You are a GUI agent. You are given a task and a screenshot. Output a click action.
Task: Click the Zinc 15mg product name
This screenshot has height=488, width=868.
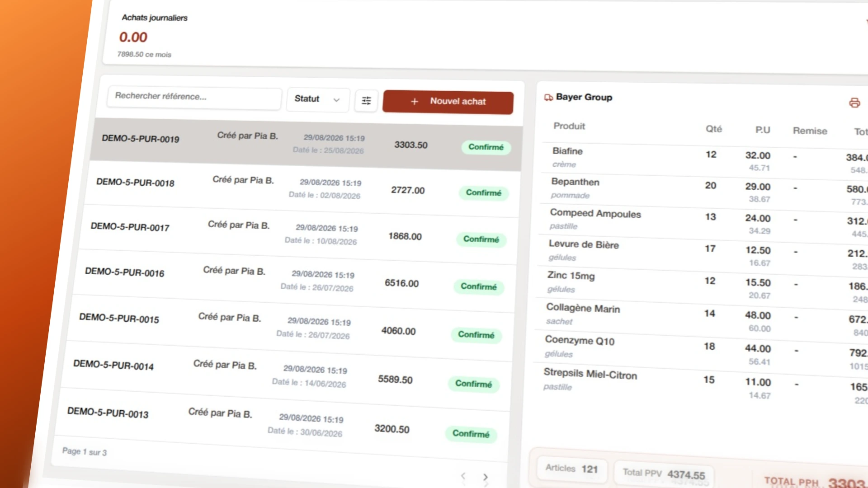pyautogui.click(x=571, y=276)
